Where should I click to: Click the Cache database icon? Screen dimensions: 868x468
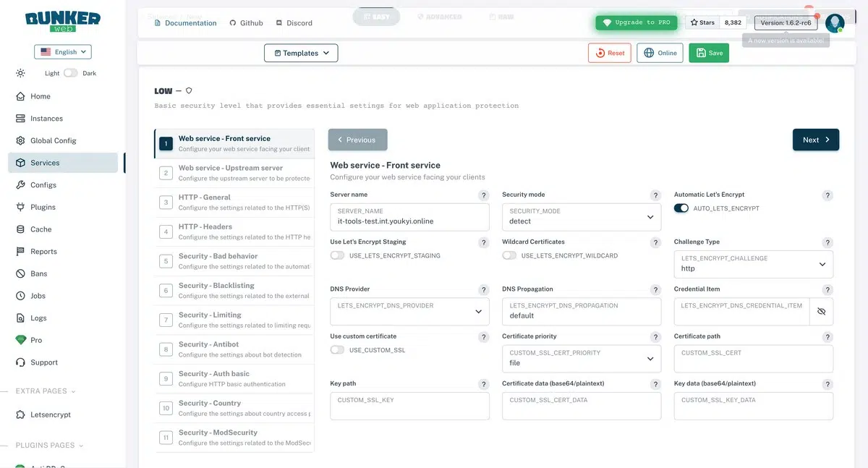pos(20,229)
